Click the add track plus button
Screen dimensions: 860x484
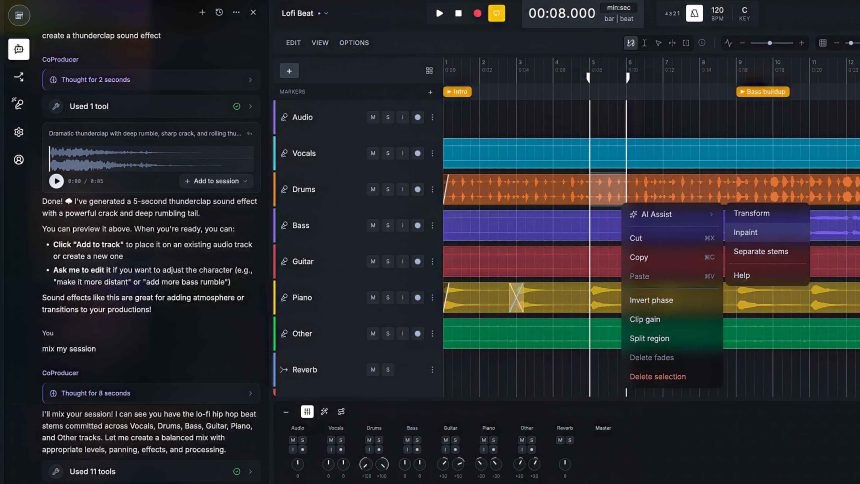point(289,71)
